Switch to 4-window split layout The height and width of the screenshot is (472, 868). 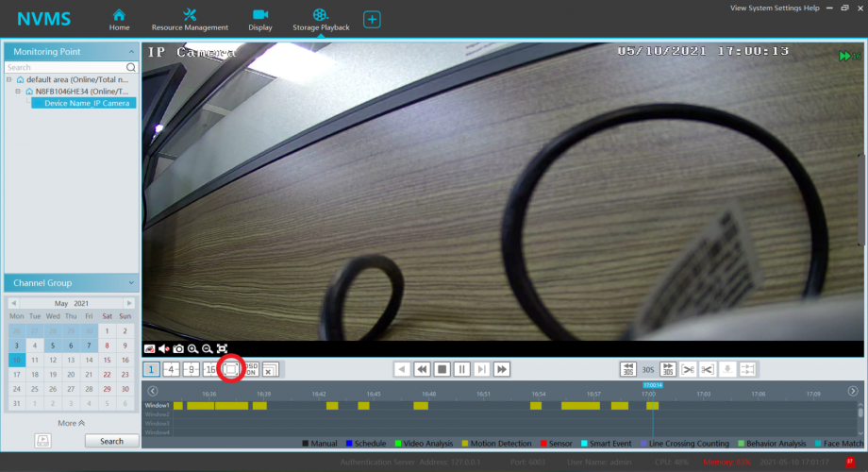(x=171, y=369)
